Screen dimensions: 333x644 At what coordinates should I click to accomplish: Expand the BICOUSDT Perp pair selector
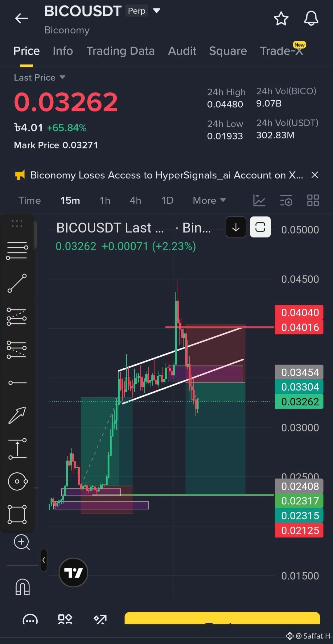click(x=157, y=11)
